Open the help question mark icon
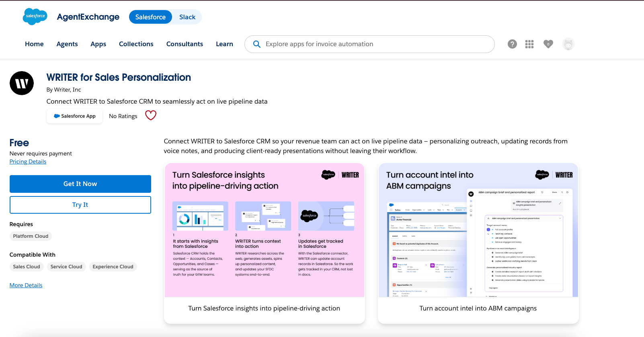The height and width of the screenshot is (337, 644). 512,44
